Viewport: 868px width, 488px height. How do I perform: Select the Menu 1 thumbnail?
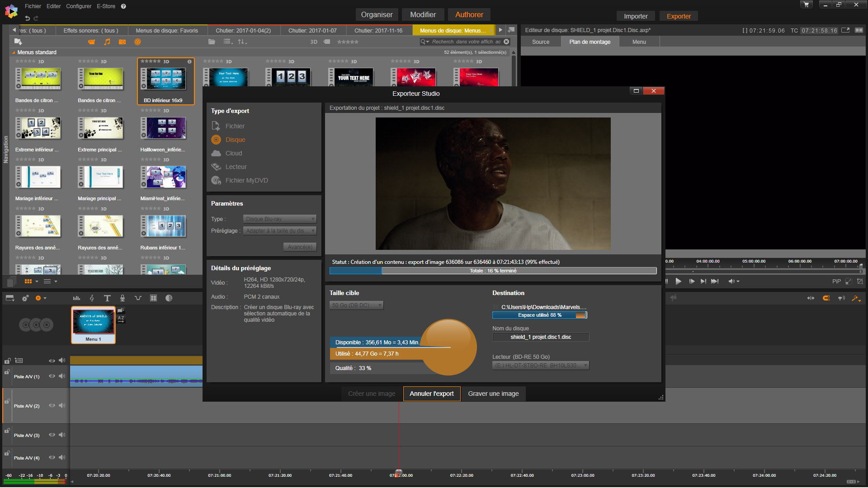[94, 325]
